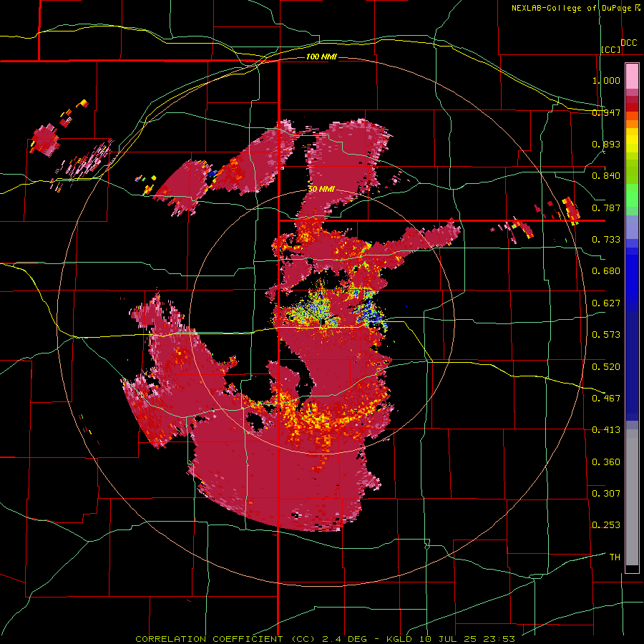Click the 0.733 color scale value
The width and height of the screenshot is (644, 644).
pyautogui.click(x=606, y=240)
